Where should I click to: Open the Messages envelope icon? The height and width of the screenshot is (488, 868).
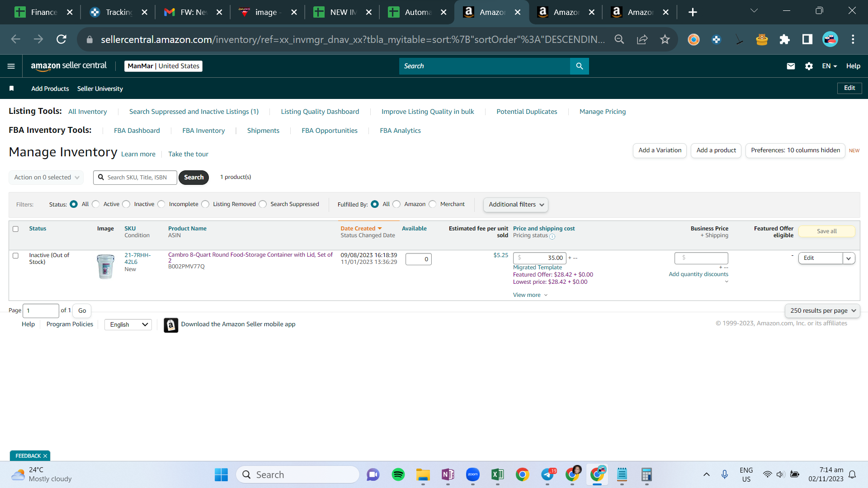[791, 66]
